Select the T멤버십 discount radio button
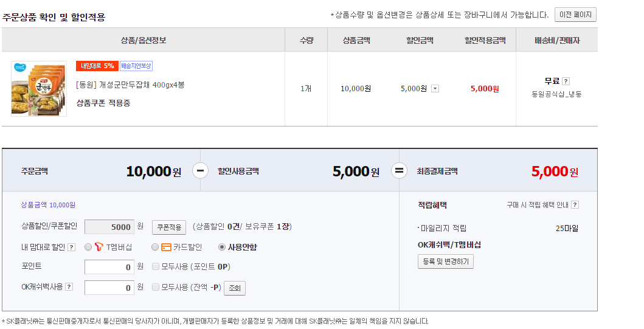This screenshot has width=644, height=329. pos(89,247)
